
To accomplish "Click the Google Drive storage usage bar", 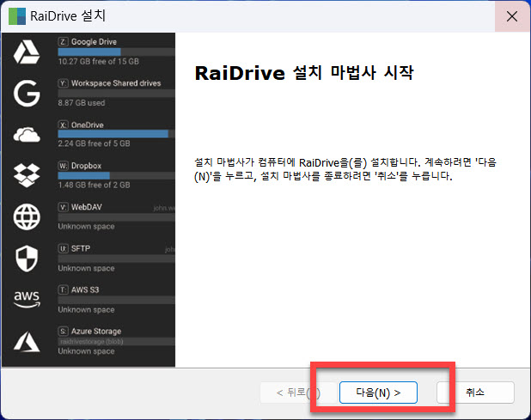I will pos(117,52).
